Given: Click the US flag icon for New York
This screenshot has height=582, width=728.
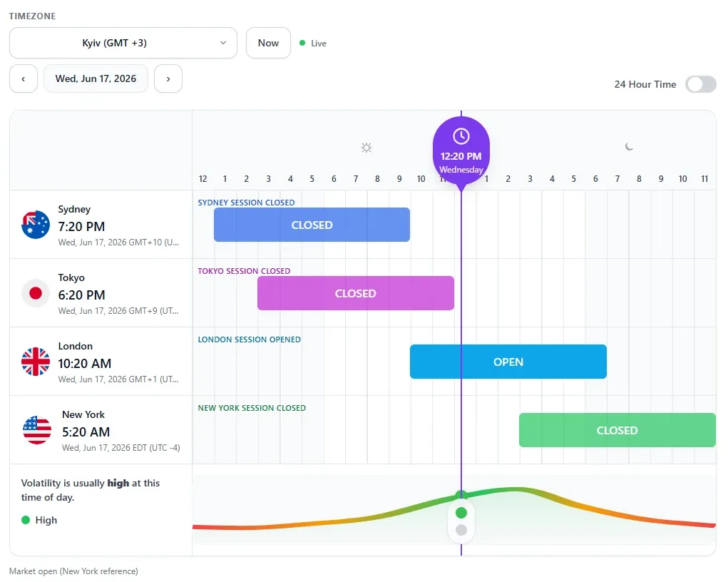Looking at the screenshot, I should [x=37, y=429].
